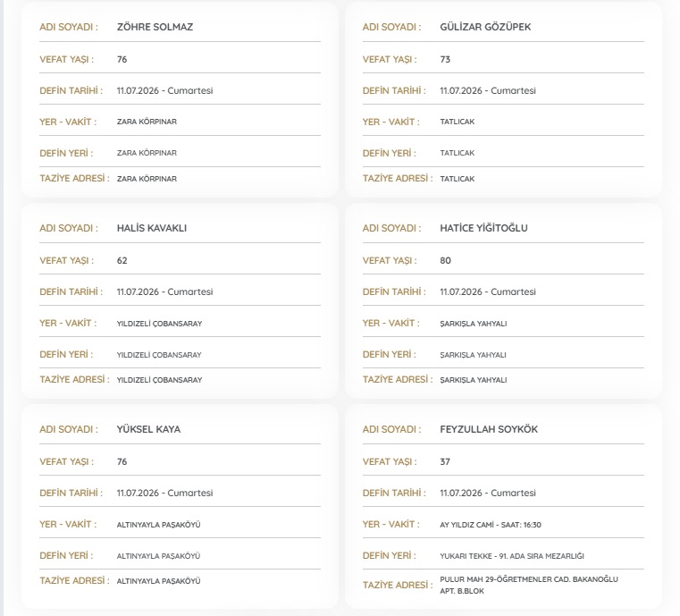This screenshot has height=616, width=680.
Task: Click Feyzullah Soykök's age value 37
Action: [445, 461]
